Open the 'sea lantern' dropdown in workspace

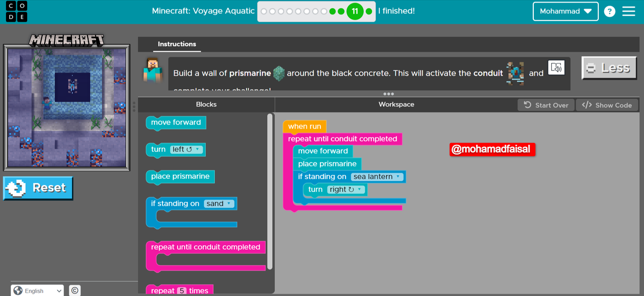[x=377, y=177]
